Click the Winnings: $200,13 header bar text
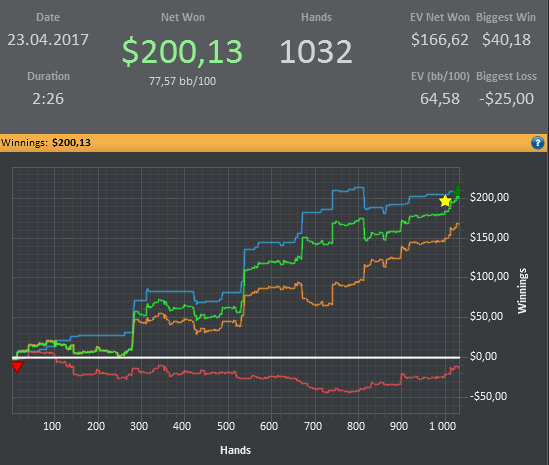 [46, 143]
